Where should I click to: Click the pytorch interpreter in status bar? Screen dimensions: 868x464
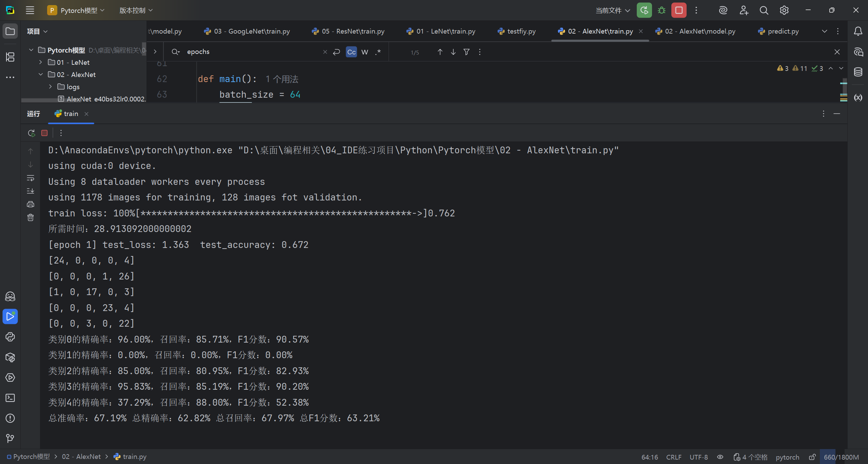(x=787, y=457)
